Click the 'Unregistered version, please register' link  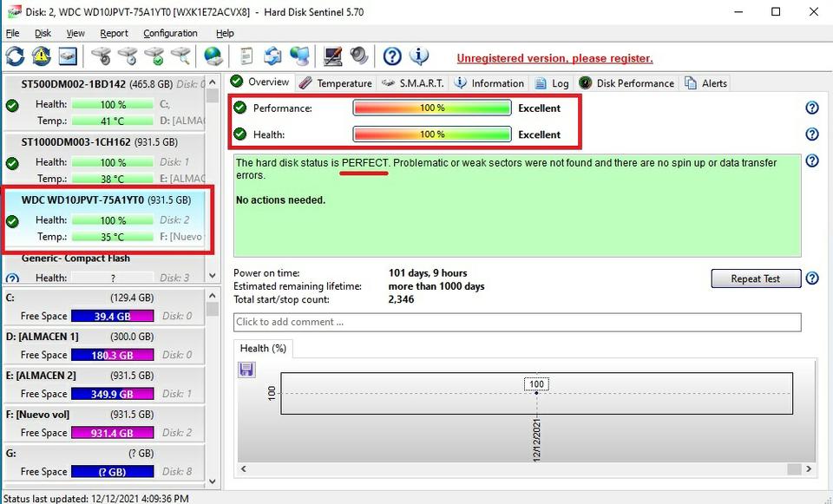pyautogui.click(x=554, y=58)
